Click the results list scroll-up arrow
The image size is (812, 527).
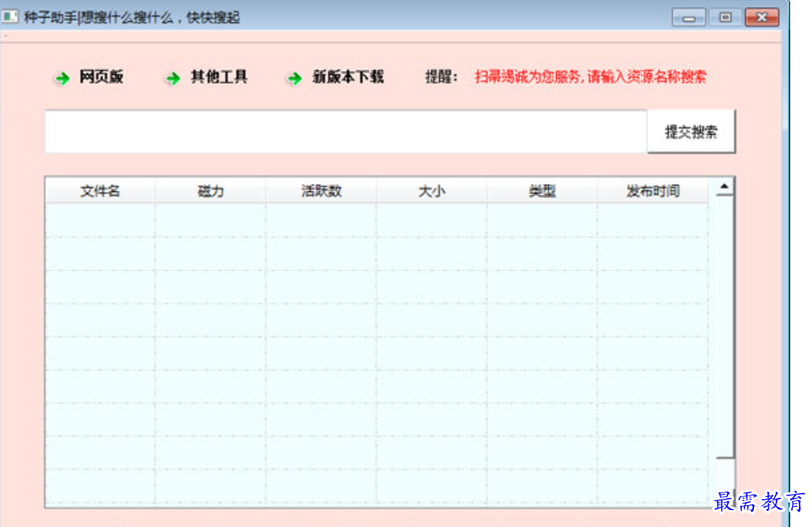(725, 187)
